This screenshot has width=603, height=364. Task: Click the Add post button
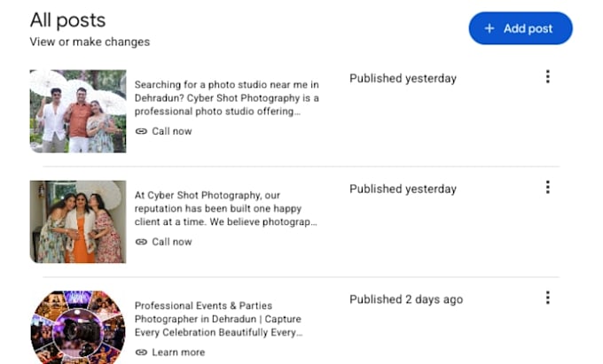coord(521,28)
